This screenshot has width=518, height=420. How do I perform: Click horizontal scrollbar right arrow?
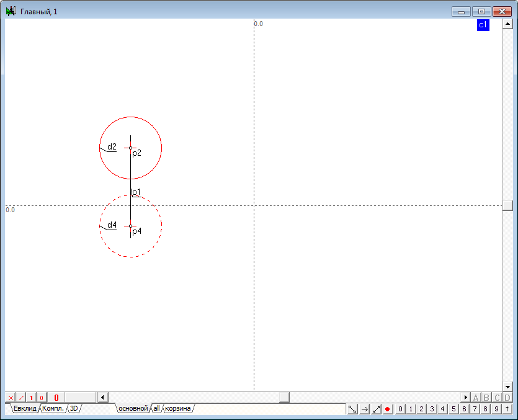point(465,397)
